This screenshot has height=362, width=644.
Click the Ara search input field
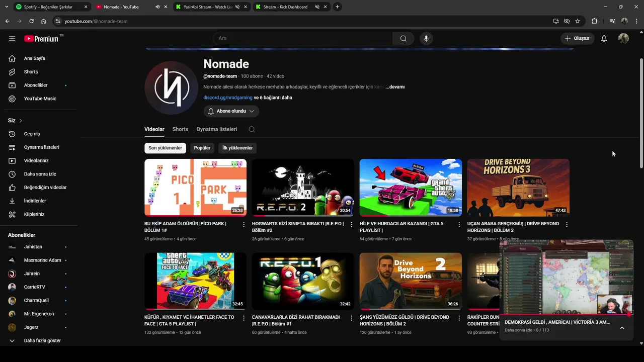[303, 39]
